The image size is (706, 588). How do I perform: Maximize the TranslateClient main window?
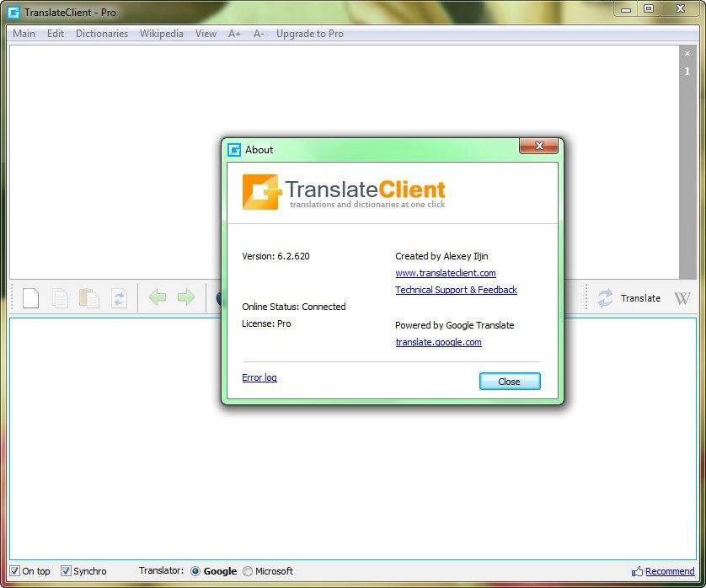pos(649,9)
